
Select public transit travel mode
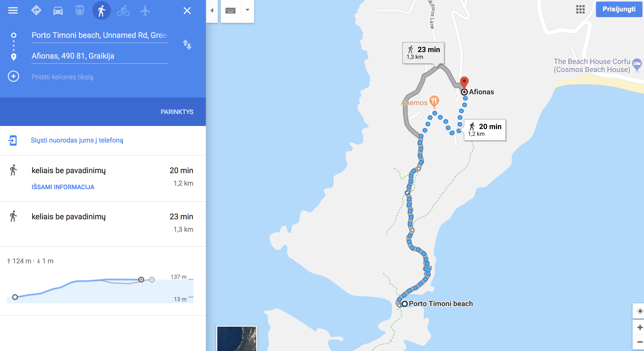point(80,11)
